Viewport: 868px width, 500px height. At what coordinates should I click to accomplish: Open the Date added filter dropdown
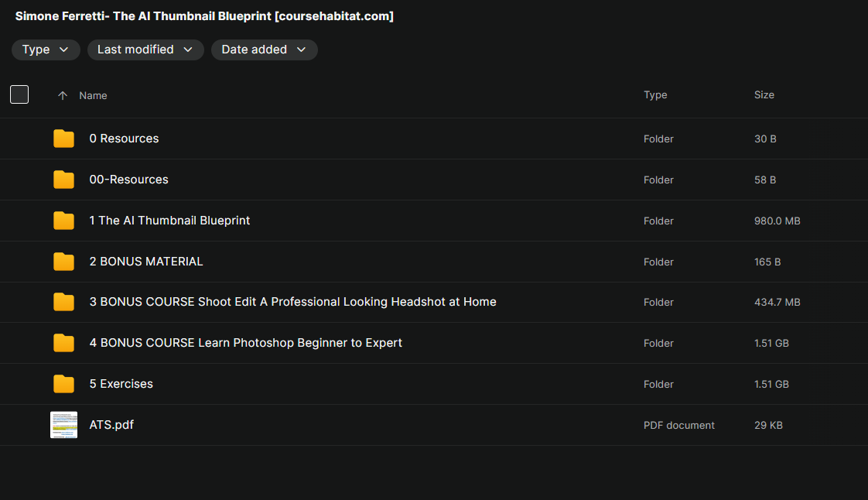pos(264,50)
